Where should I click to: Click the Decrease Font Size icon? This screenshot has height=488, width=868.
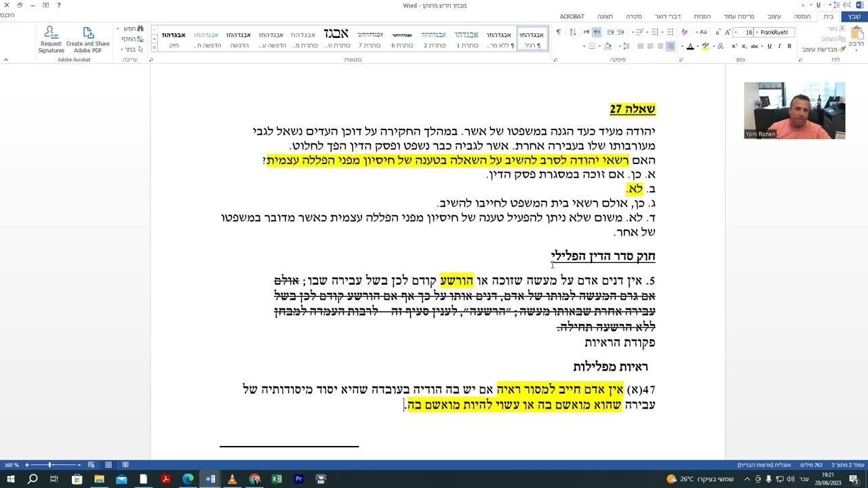tap(718, 32)
